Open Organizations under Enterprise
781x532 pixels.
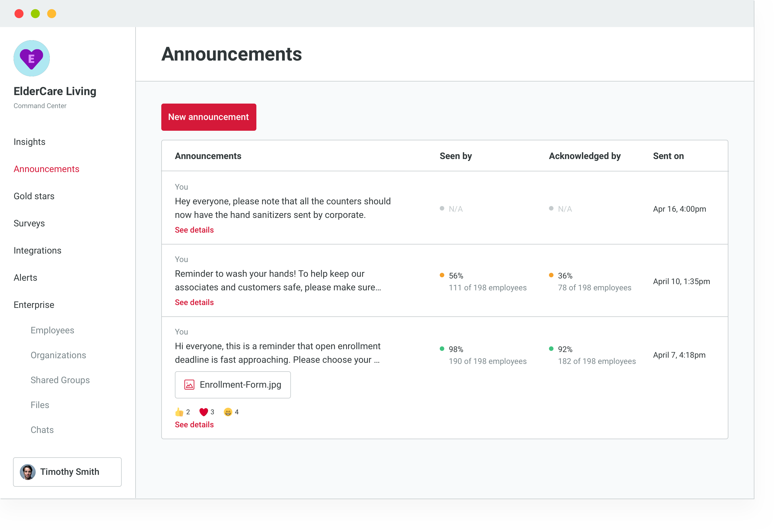59,355
